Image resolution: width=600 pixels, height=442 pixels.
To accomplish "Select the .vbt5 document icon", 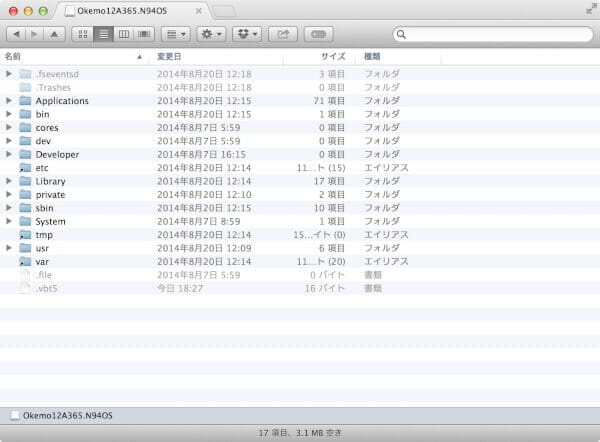I will coord(25,288).
